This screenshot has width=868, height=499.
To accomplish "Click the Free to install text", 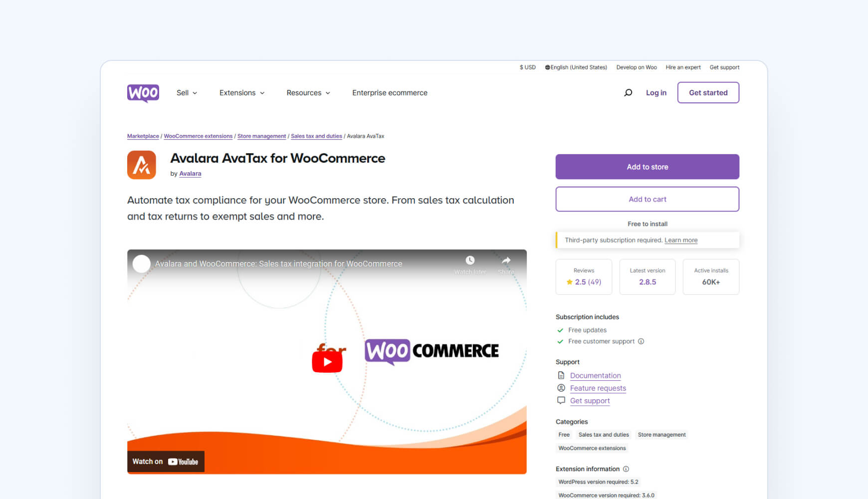I will [648, 224].
